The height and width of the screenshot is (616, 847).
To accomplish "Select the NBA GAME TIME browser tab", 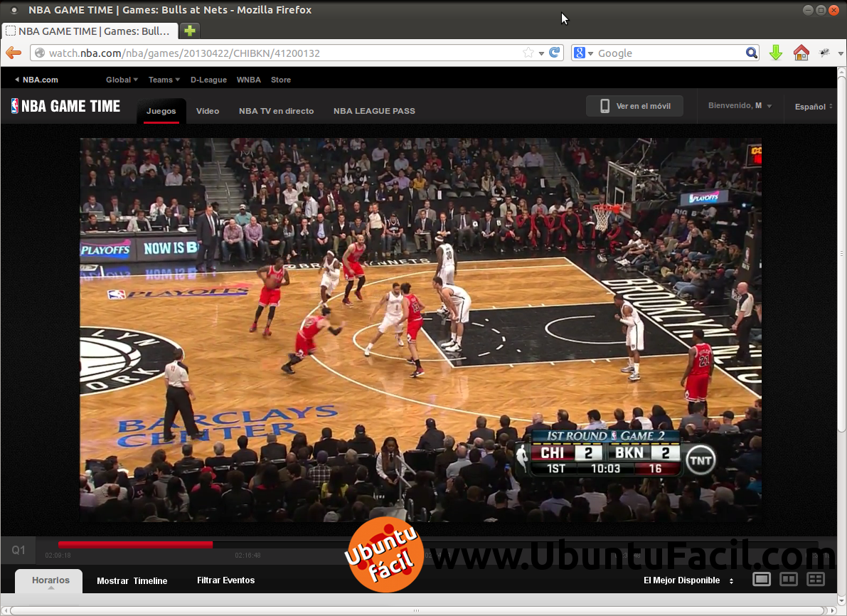I will click(x=90, y=31).
